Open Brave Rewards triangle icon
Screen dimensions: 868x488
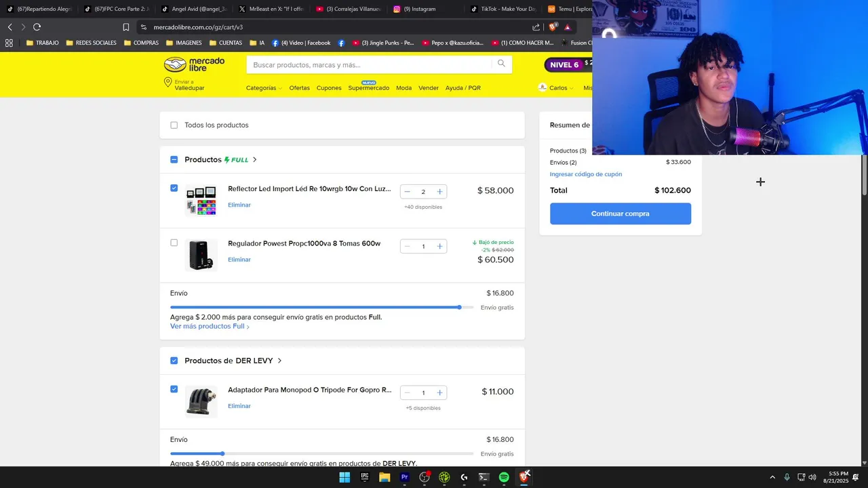(568, 27)
